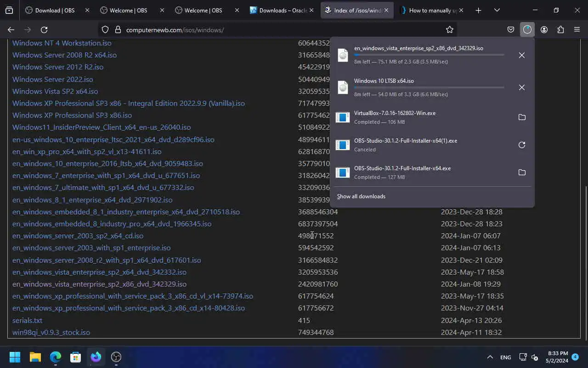Open en_windows_server_2003_sp2_x64_cd.iso link
Screen dimensions: 588x368
click(78, 236)
